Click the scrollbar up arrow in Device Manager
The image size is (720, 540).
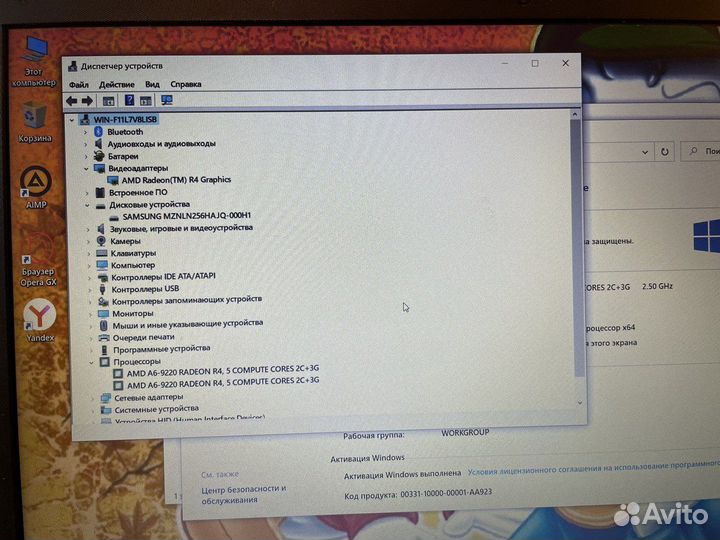pyautogui.click(x=575, y=114)
